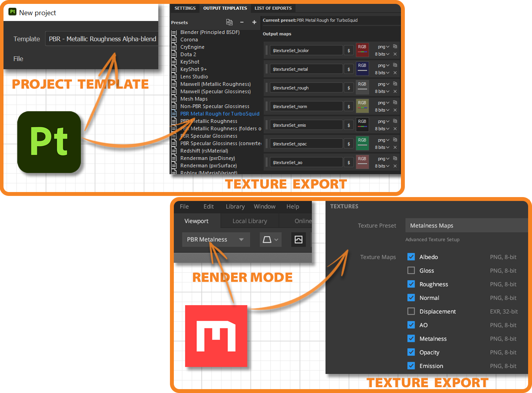This screenshot has height=393, width=532.
Task: Select the Redshift (rsMaterial) preset
Action: [204, 151]
